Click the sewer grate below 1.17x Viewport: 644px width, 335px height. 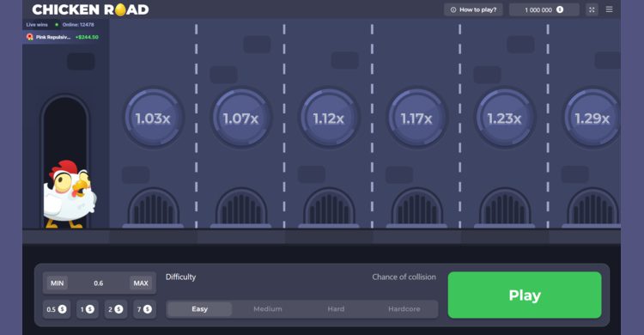click(416, 208)
